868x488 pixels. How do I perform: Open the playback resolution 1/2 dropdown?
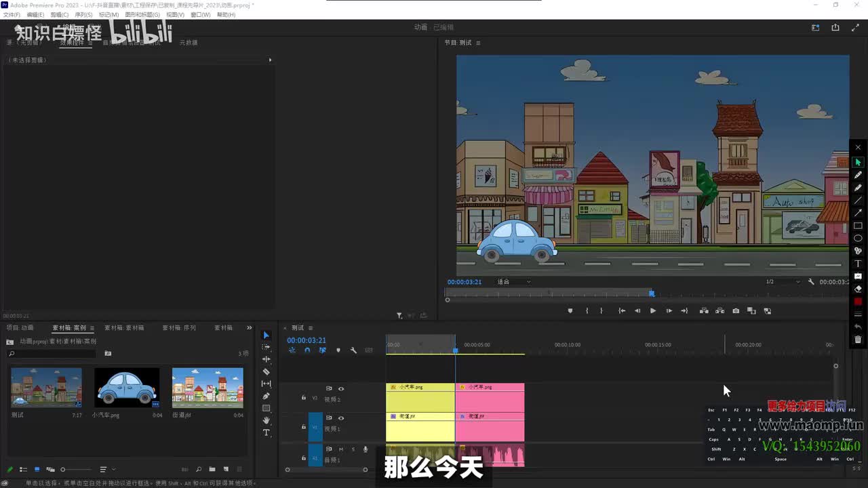(783, 282)
